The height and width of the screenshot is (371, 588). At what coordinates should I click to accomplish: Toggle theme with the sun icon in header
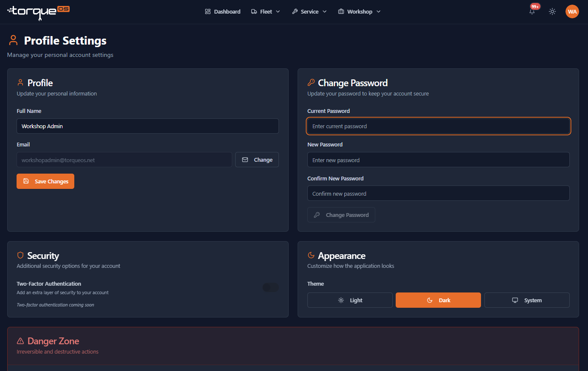(x=552, y=12)
